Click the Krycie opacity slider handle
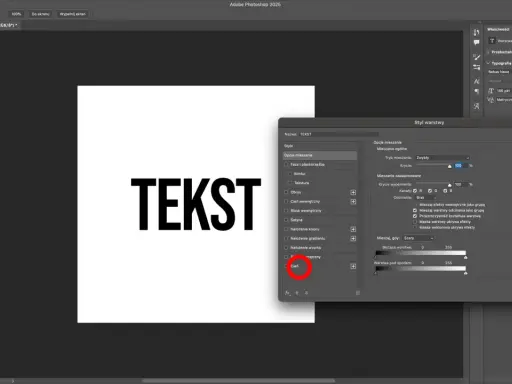512x384 pixels. (x=449, y=166)
